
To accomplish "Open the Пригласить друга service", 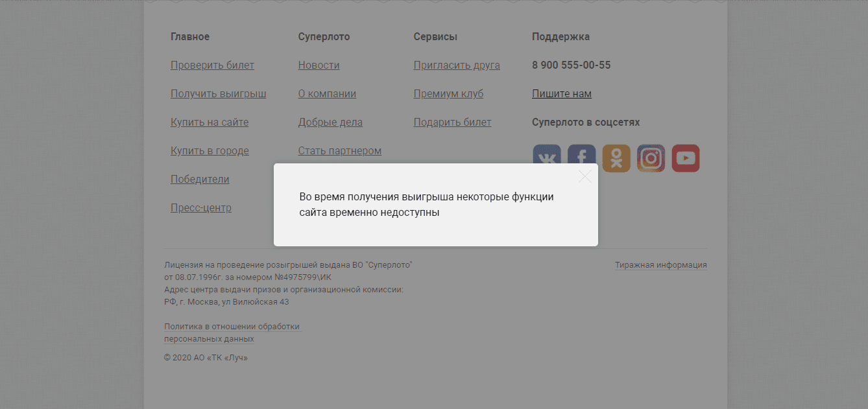I will (x=456, y=65).
